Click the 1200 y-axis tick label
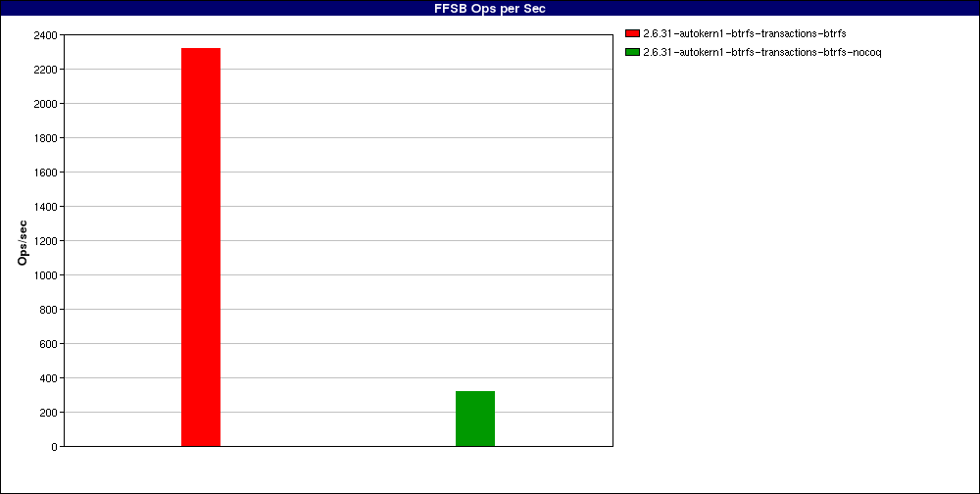Viewport: 980px width, 494px height. point(45,241)
